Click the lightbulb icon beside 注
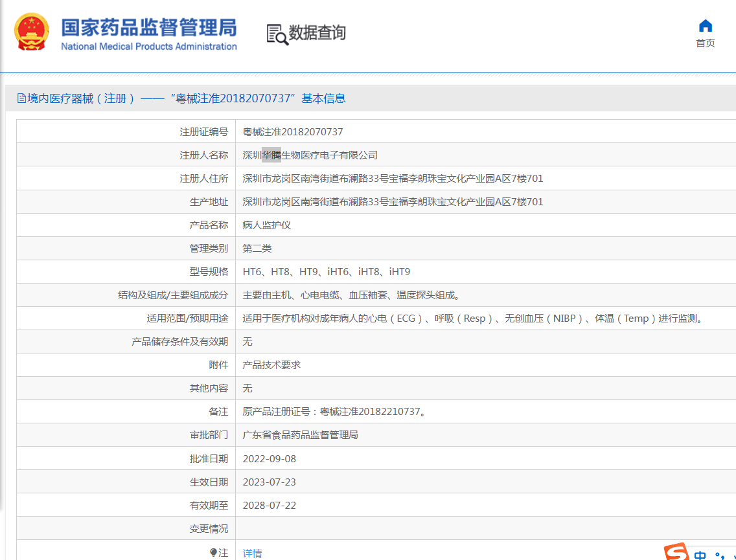The image size is (736, 560). point(214,552)
